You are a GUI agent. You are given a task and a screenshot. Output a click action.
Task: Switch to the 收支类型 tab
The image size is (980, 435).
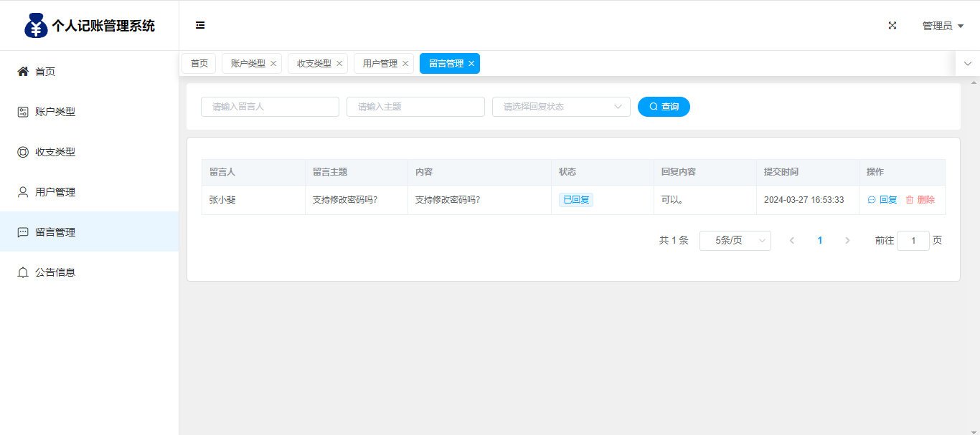tap(314, 64)
